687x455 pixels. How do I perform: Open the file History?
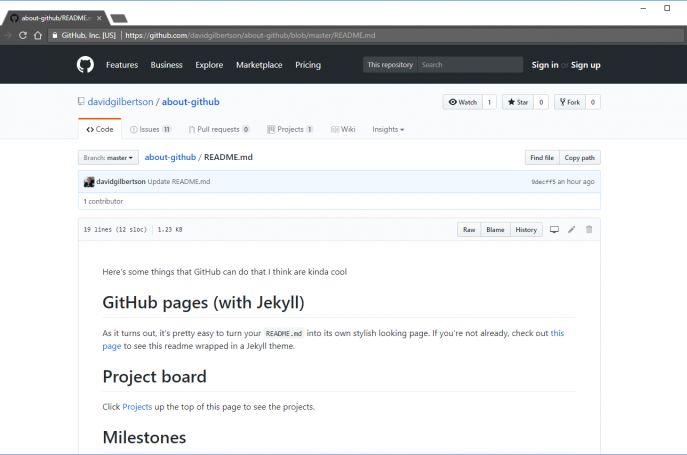point(526,230)
